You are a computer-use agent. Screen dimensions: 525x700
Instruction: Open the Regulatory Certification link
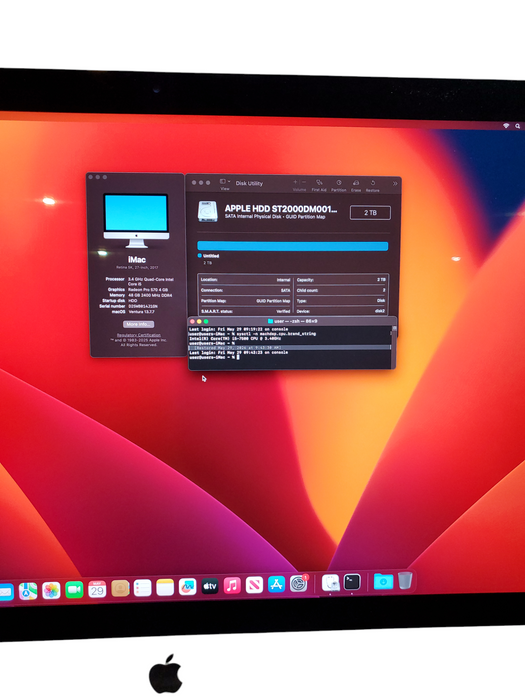coord(139,335)
